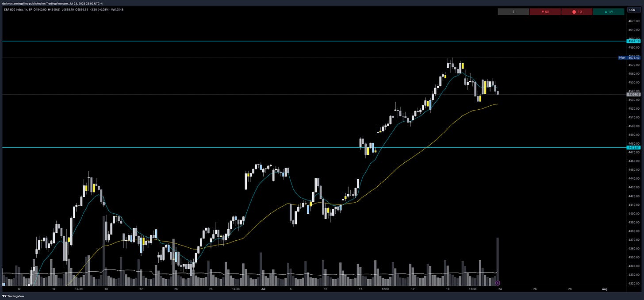Click the '24' date axis label
This screenshot has height=300, width=644.
tap(500, 288)
